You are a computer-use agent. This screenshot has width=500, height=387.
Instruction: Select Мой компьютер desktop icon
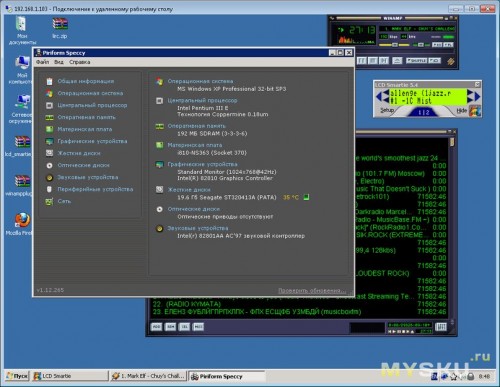[22, 70]
